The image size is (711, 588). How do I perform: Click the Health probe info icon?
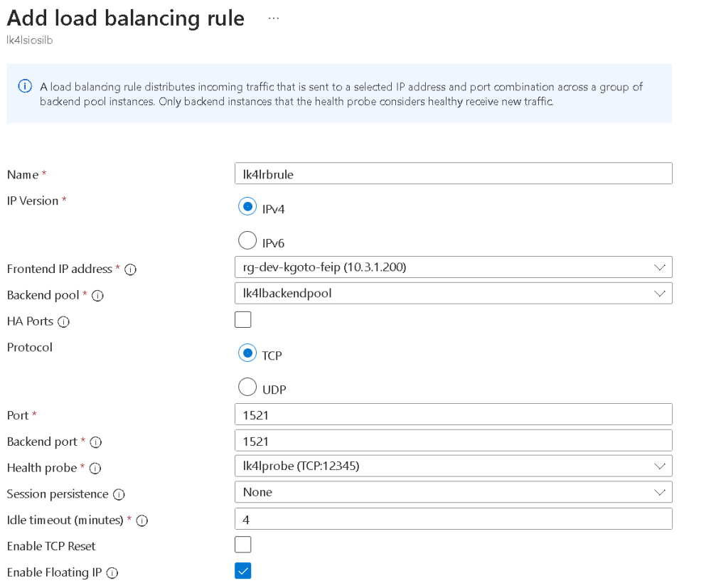[x=95, y=469]
